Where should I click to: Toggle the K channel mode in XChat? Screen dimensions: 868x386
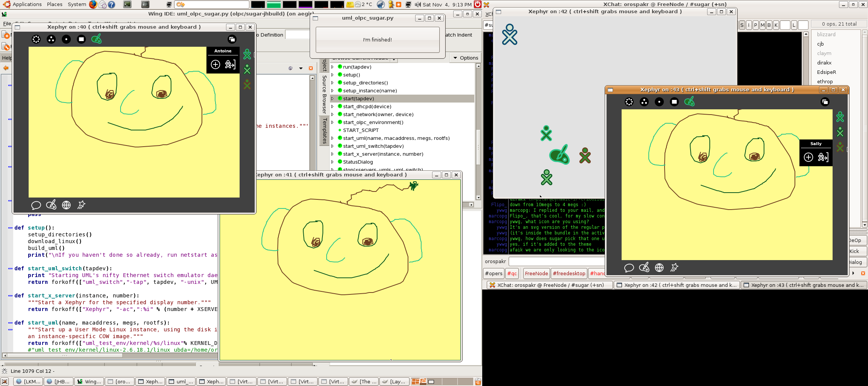click(776, 25)
